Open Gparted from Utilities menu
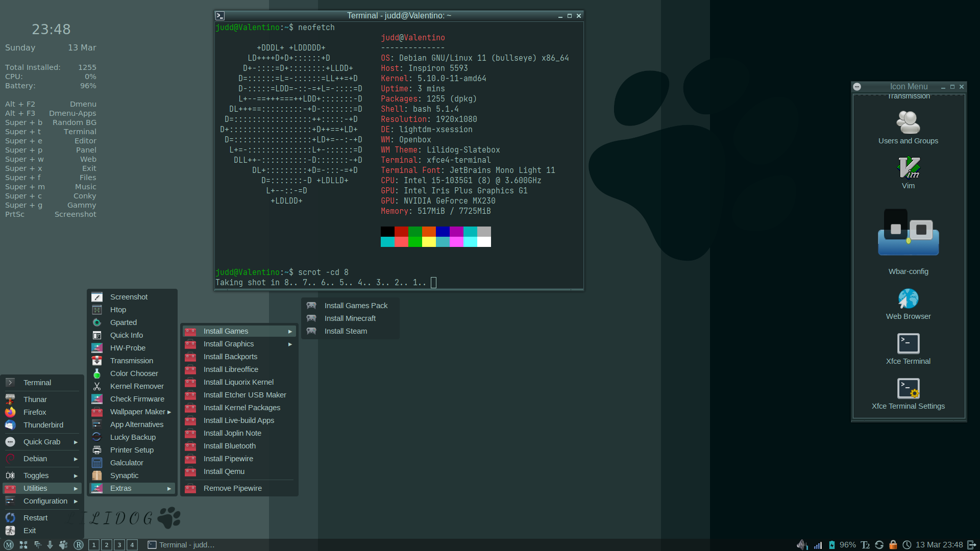This screenshot has height=551, width=980. [132, 322]
